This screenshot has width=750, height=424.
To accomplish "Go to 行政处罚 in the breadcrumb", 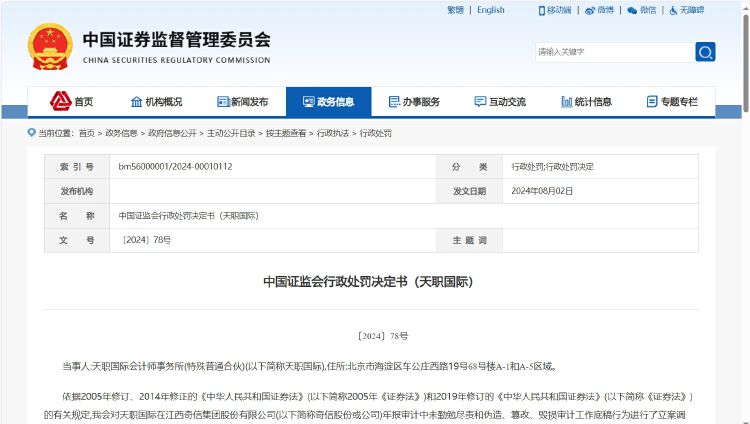I will pos(375,133).
